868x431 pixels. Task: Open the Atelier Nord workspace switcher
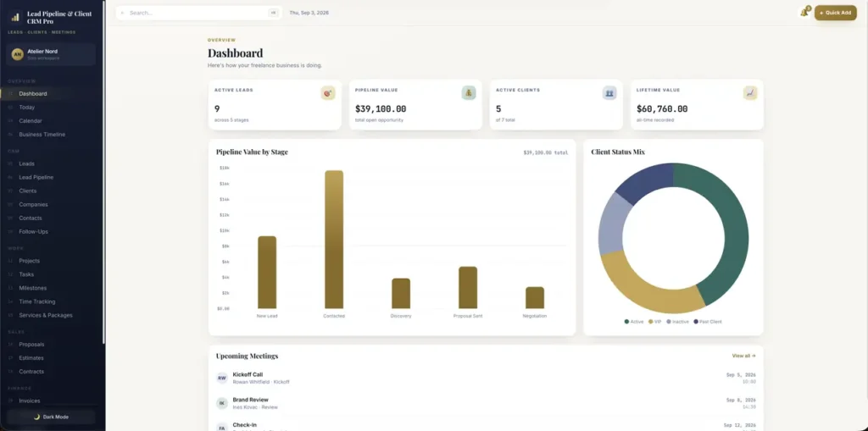pyautogui.click(x=51, y=54)
